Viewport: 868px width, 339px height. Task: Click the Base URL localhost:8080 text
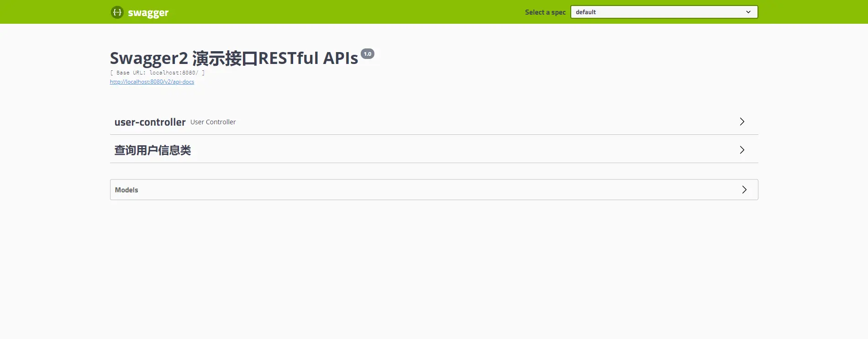pyautogui.click(x=158, y=73)
